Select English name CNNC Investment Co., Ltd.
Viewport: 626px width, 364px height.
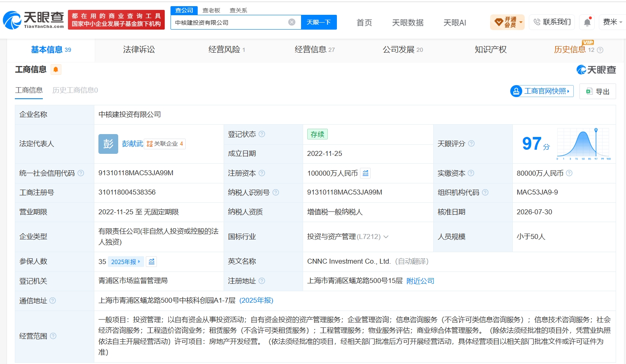(x=349, y=262)
